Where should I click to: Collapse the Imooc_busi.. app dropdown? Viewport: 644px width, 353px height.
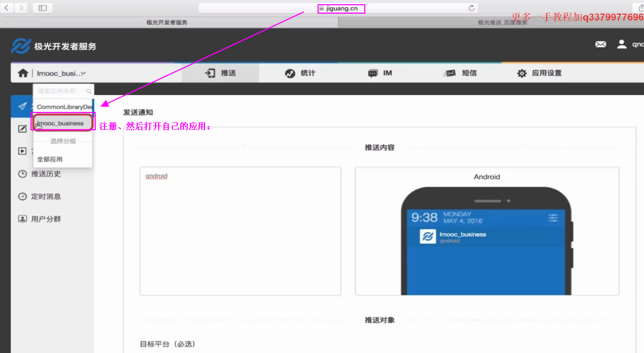click(62, 74)
